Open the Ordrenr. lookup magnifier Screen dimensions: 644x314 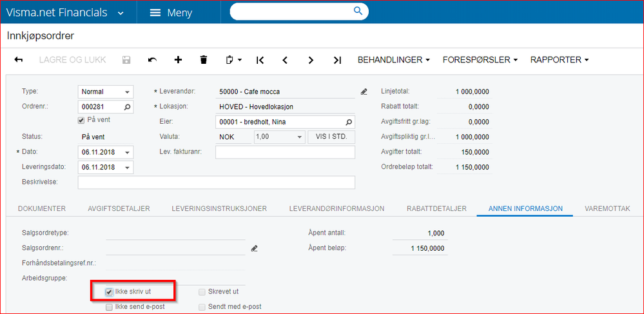127,107
